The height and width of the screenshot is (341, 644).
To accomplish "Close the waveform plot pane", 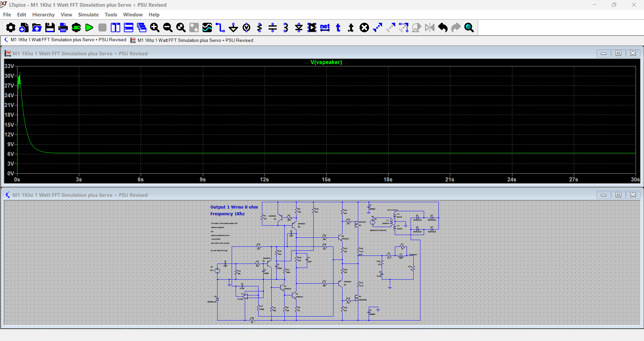I will (633, 53).
